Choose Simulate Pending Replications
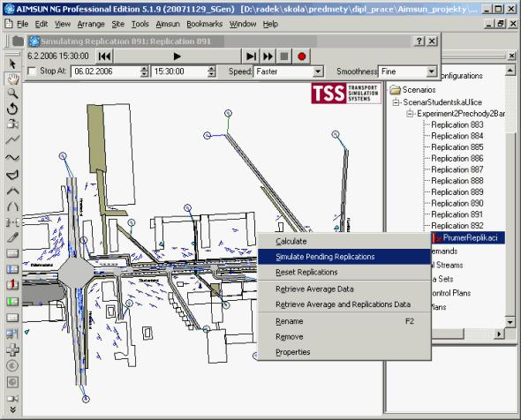The width and height of the screenshot is (521, 420). tap(344, 257)
